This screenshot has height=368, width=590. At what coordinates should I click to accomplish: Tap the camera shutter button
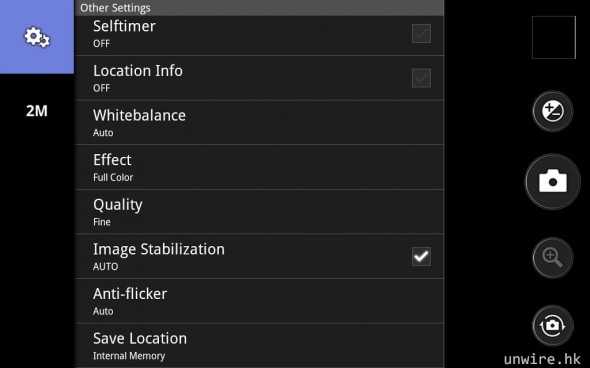click(553, 182)
